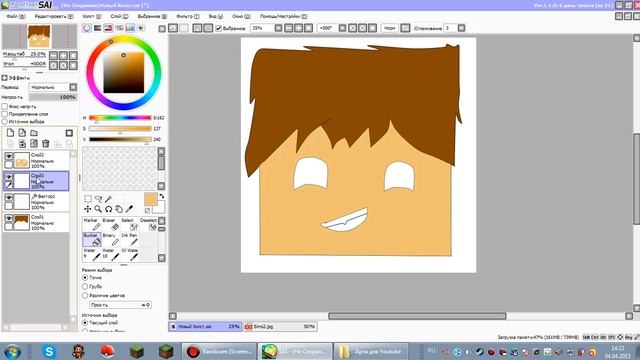The height and width of the screenshot is (360, 640).
Task: Click the foreground color swatch
Action: click(150, 200)
